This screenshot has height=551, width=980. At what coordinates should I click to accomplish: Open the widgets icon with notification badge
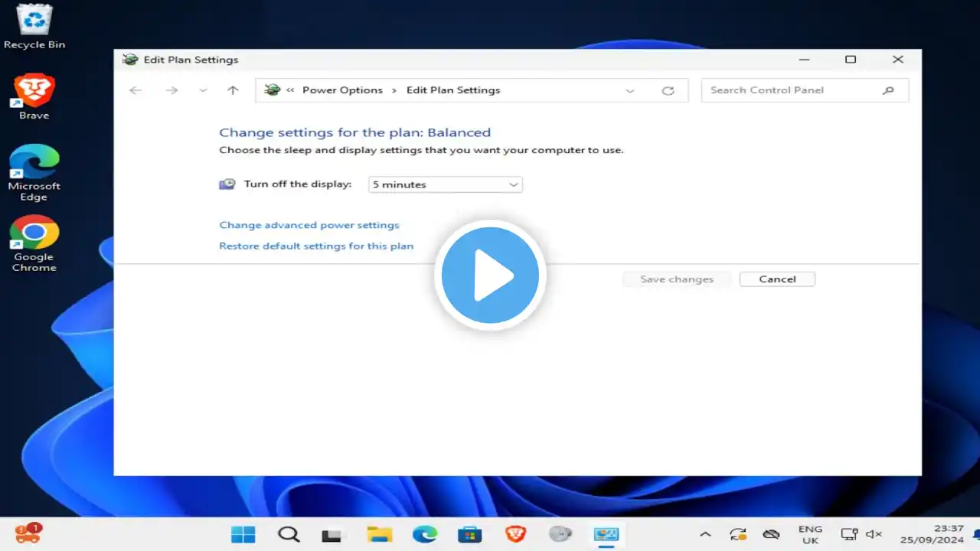coord(28,533)
